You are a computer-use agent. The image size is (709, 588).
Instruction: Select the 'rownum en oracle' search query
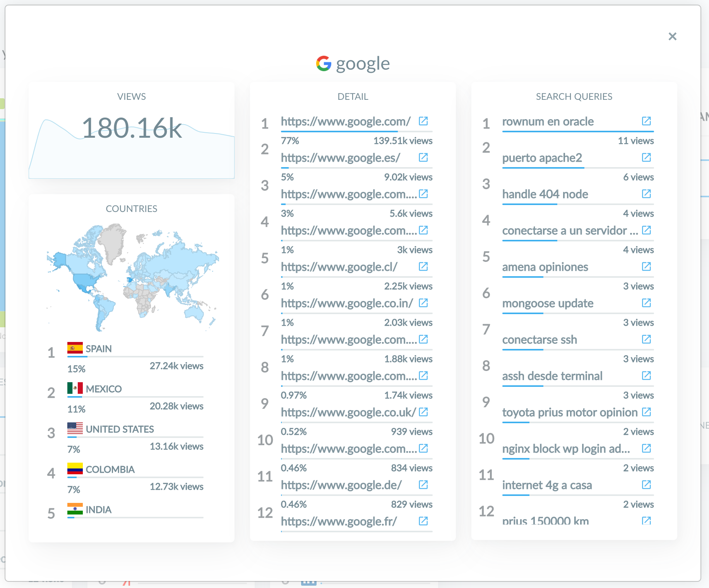[548, 121]
